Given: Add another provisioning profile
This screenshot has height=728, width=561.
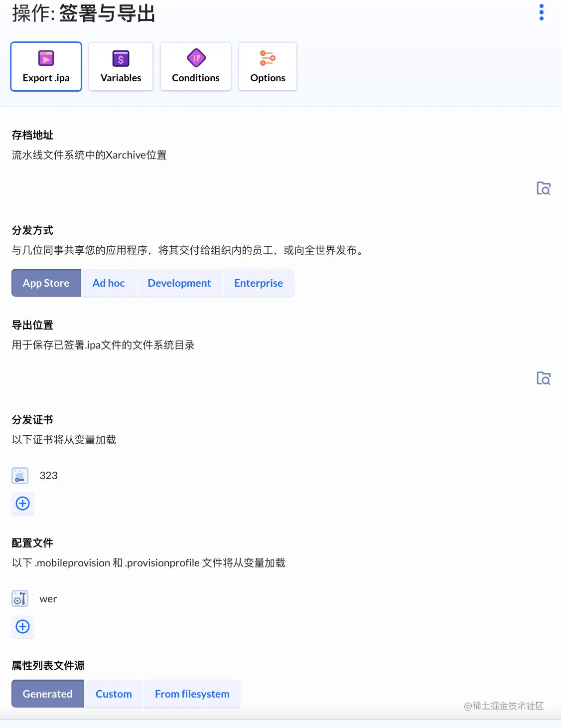Looking at the screenshot, I should [23, 626].
